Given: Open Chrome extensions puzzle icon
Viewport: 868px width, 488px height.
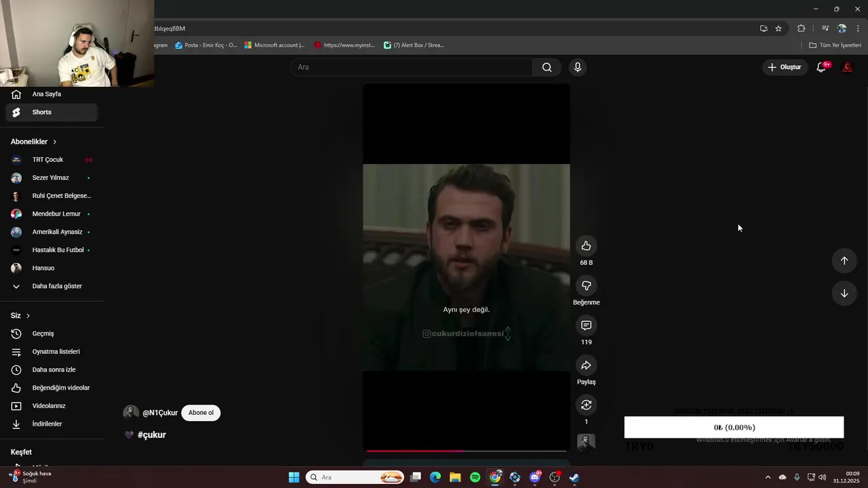Looking at the screenshot, I should [802, 28].
